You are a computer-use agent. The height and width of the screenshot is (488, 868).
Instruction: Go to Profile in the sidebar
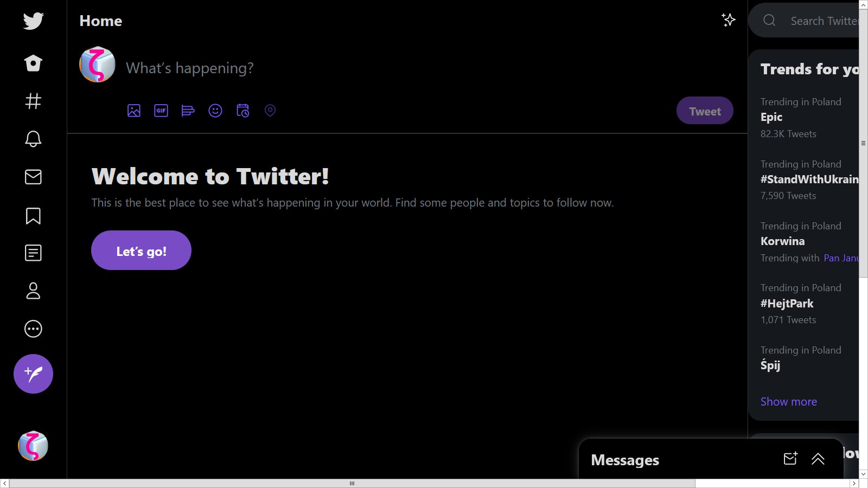click(x=33, y=291)
